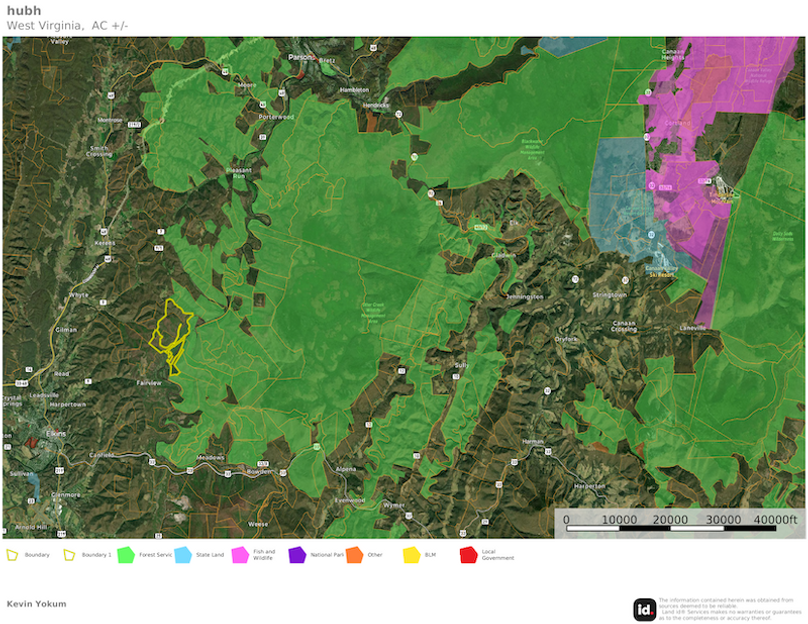Viewport: 808px width, 624px height.
Task: Click the purple National Park legend swatch
Action: 297,554
